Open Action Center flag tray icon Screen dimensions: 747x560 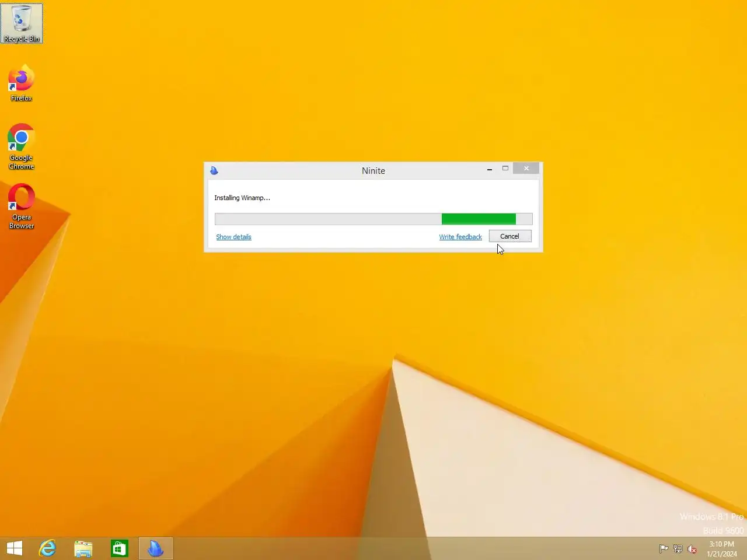click(664, 549)
